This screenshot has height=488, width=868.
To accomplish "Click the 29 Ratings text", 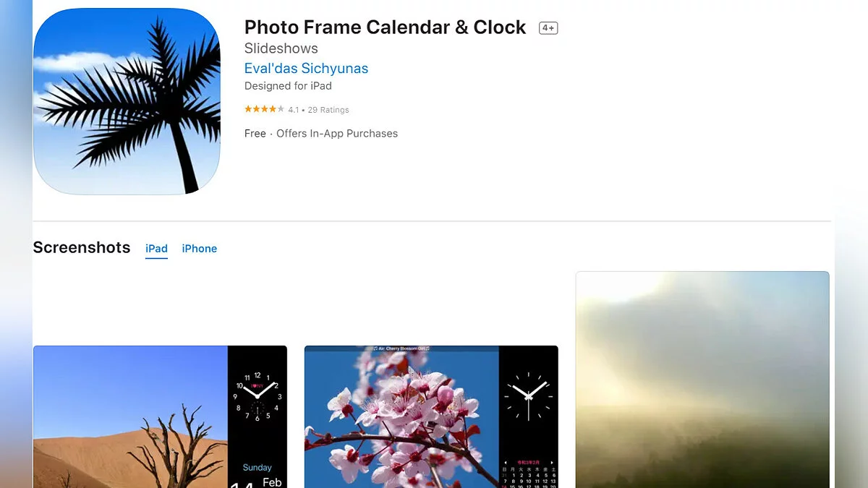I will 328,110.
